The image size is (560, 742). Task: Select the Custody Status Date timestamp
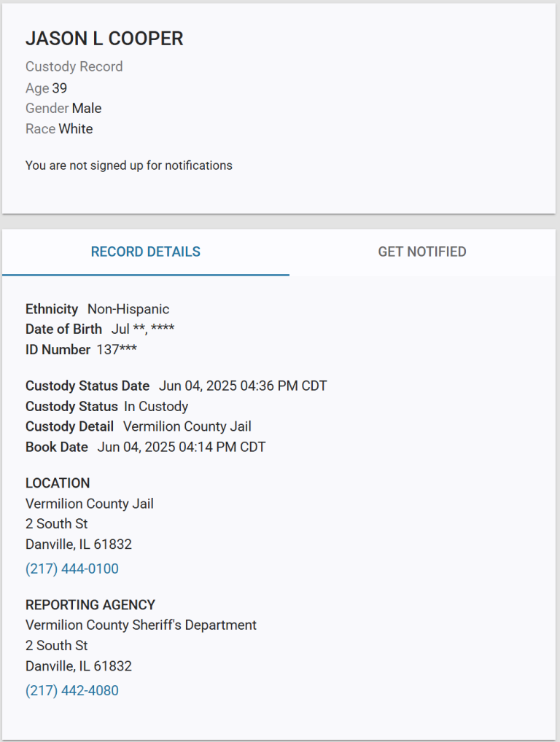coord(243,386)
